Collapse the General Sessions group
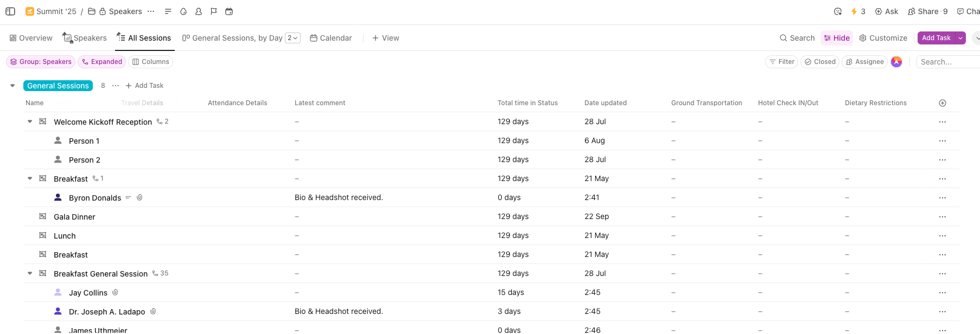 coord(12,86)
